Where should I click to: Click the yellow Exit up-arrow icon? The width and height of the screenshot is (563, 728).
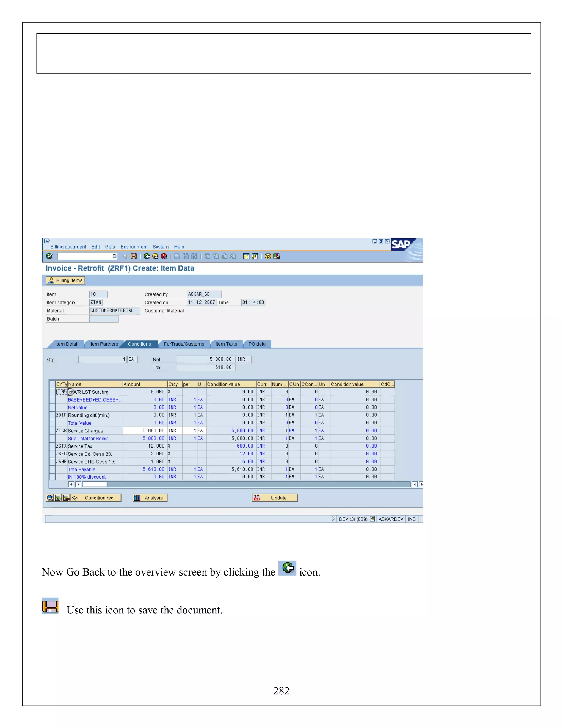pyautogui.click(x=155, y=256)
